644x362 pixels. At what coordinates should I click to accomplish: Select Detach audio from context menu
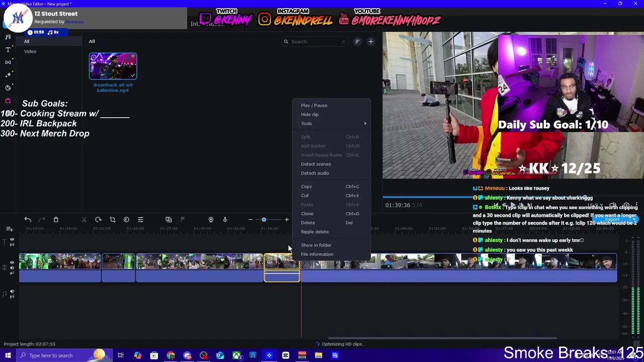point(332,173)
